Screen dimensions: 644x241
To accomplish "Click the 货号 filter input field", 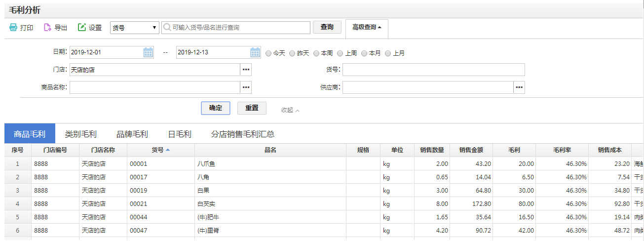I will (434, 70).
